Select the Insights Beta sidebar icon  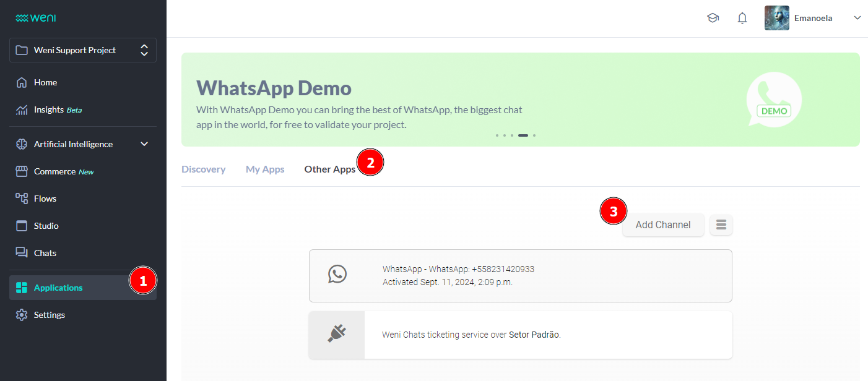point(22,109)
